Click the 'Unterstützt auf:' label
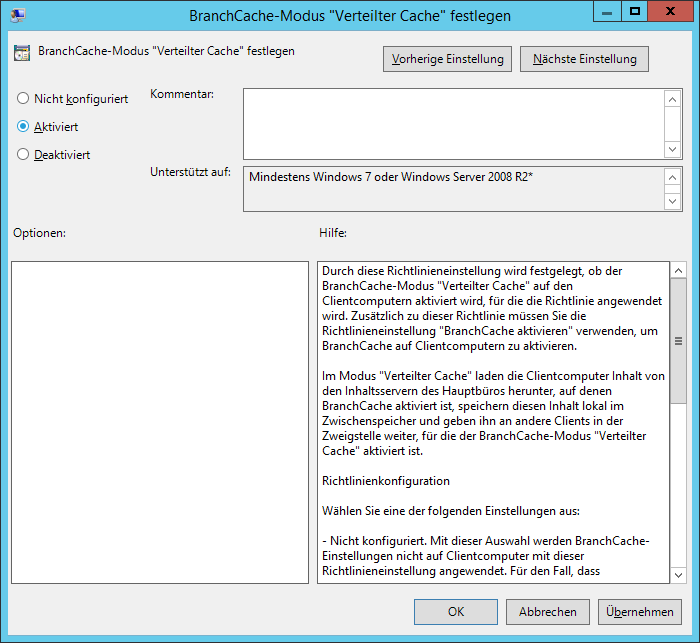700x643 pixels. [190, 172]
